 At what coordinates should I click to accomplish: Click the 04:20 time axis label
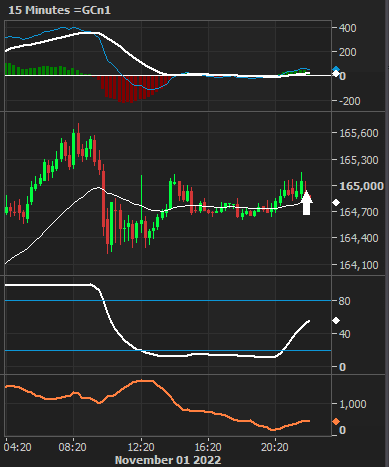tap(18, 447)
